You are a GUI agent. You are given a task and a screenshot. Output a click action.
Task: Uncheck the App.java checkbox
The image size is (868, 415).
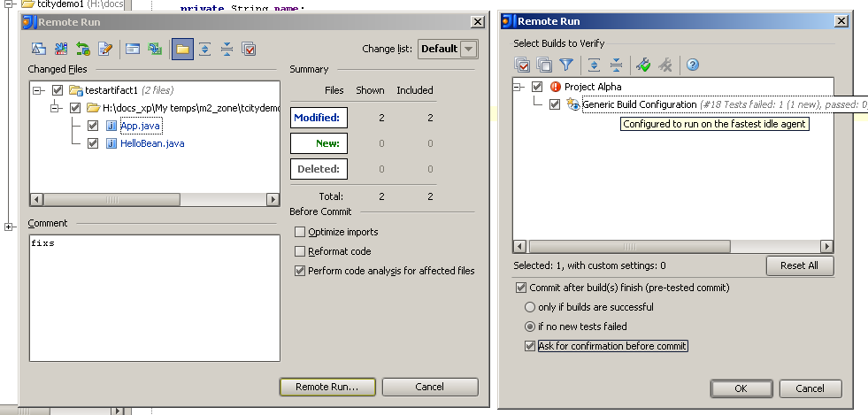[93, 127]
